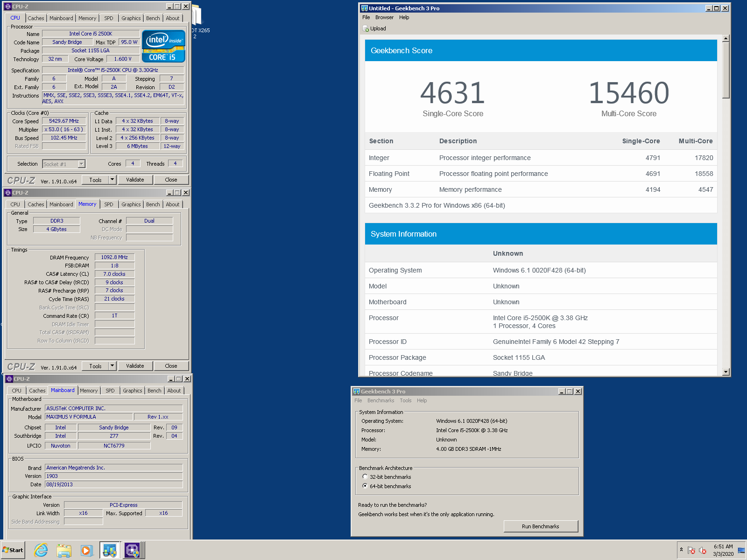Expand the Tools arrow in the top CPU-Z window
The image size is (747, 560).
point(112,180)
